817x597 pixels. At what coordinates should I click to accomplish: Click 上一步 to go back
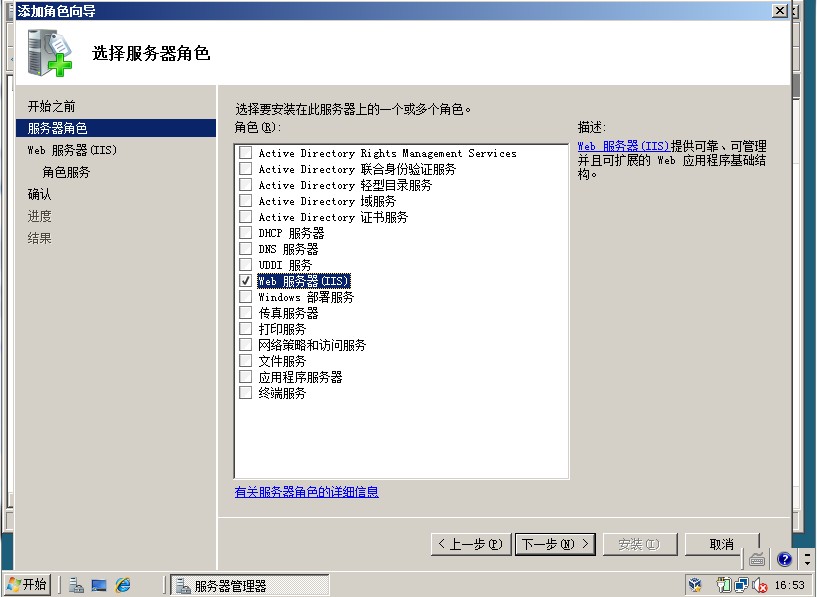(471, 544)
